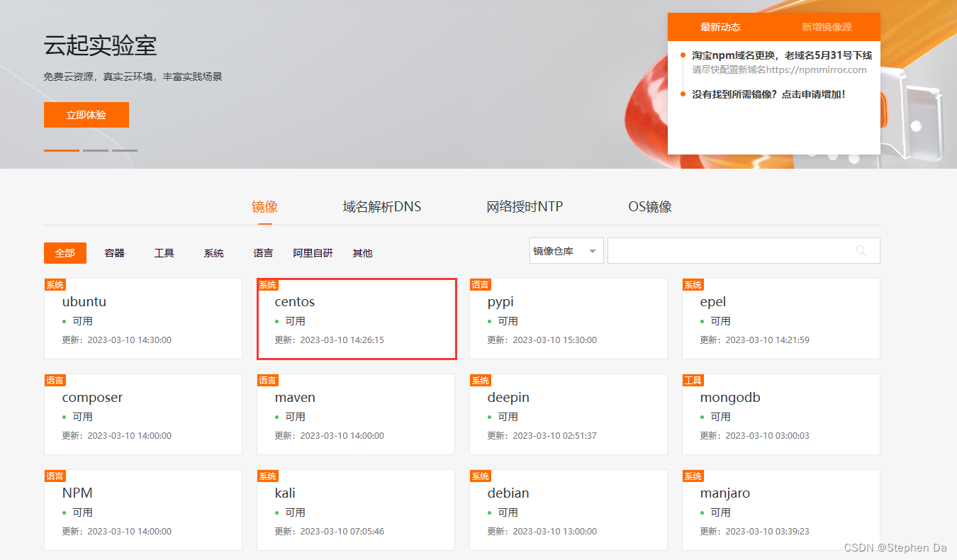The image size is (957, 560).
Task: Click the 系统 tag on manjaro card
Action: point(693,476)
